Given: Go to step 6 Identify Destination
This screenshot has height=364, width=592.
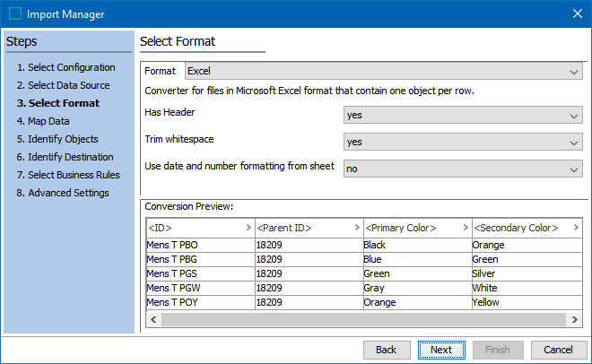Looking at the screenshot, I should (65, 157).
